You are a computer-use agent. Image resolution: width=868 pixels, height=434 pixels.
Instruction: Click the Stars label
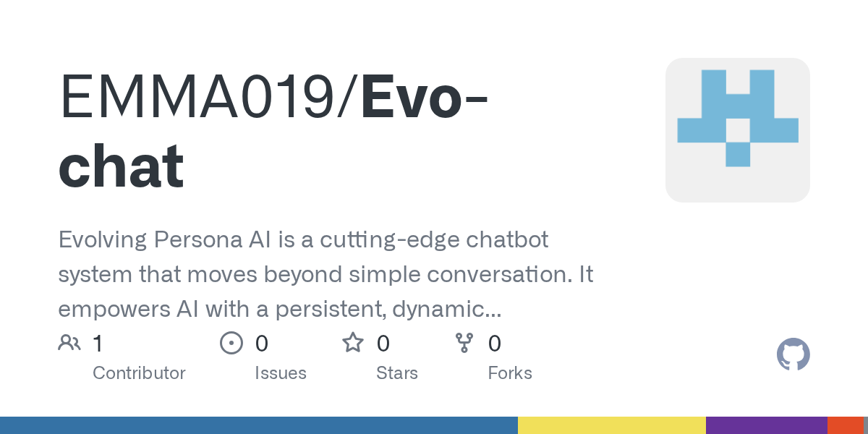[x=397, y=373]
